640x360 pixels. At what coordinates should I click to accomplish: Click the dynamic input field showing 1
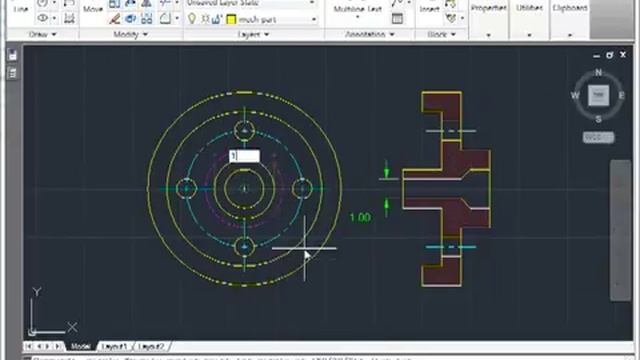244,156
